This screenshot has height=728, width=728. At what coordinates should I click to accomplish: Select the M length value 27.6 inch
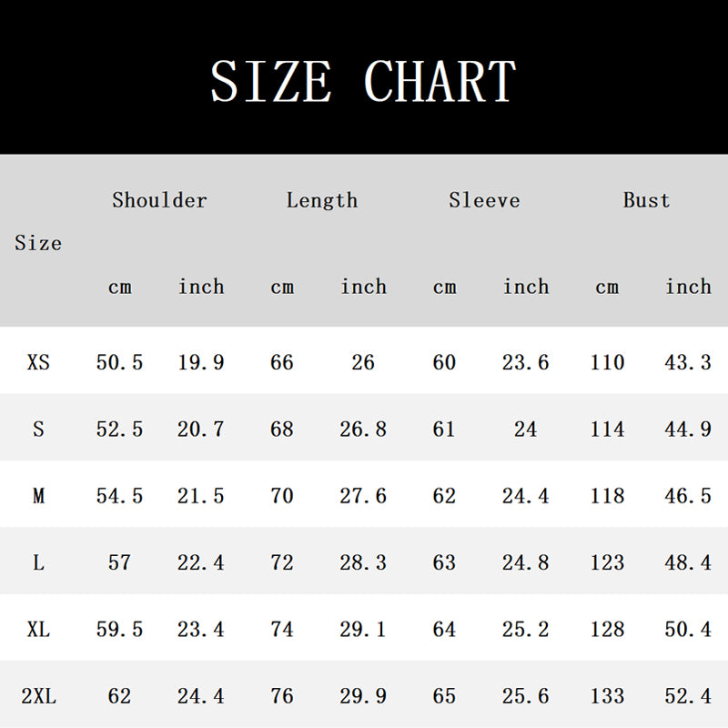(x=363, y=496)
